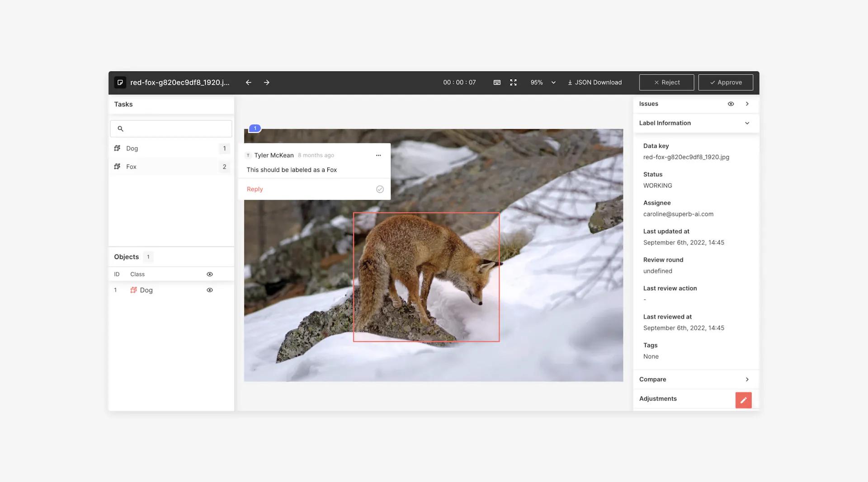Click the issue marker badge numbered 1
This screenshot has width=868, height=482.
coord(255,128)
